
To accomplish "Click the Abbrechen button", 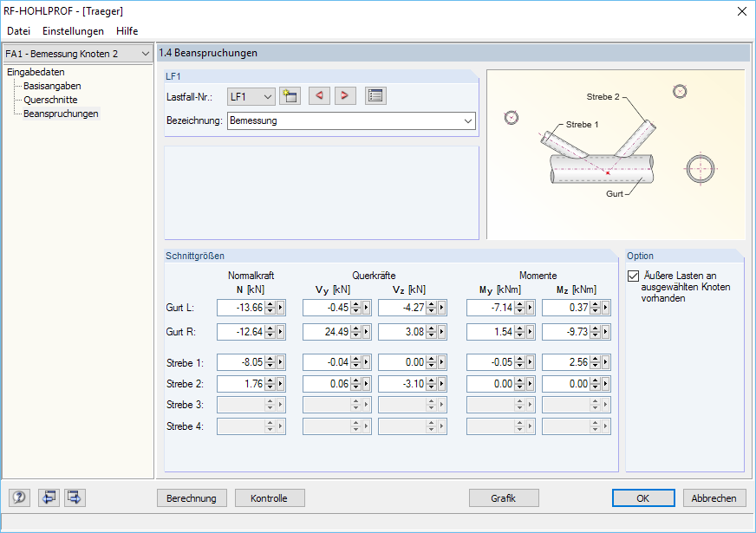I will point(714,498).
